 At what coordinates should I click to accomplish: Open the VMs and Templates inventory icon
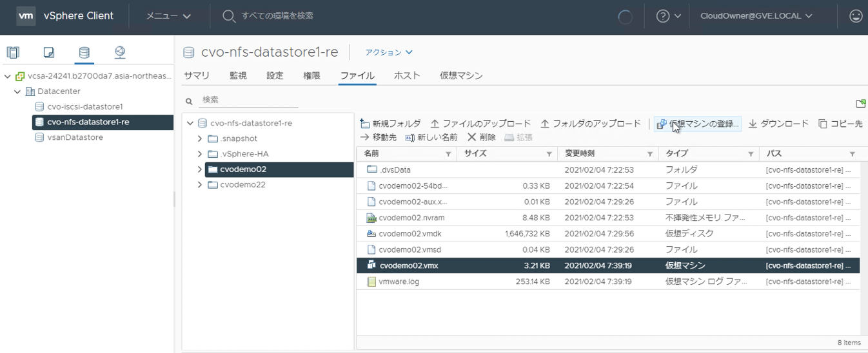48,53
